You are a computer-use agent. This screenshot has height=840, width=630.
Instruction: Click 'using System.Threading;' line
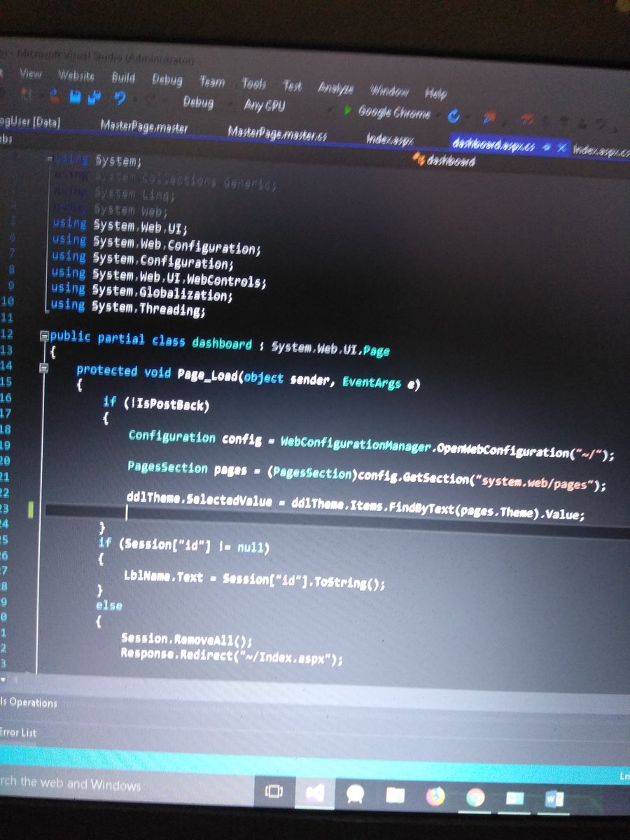click(x=128, y=307)
